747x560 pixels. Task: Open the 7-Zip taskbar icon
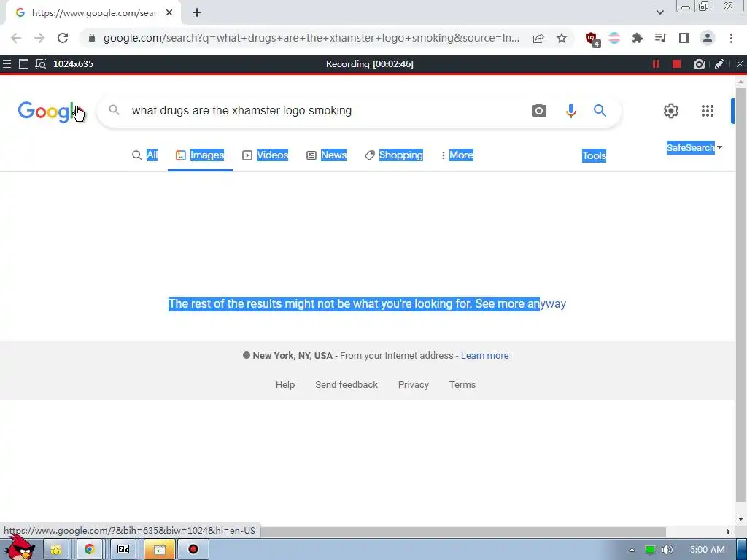coord(123,550)
